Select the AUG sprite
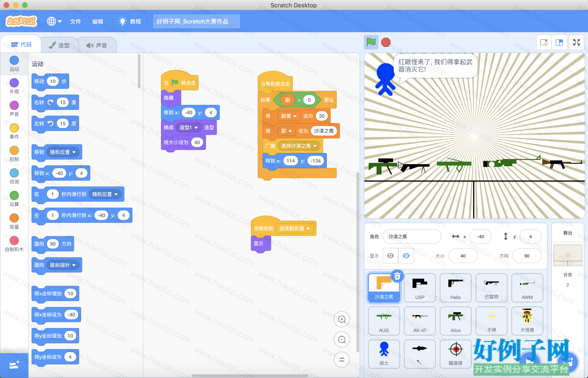 pos(384,321)
